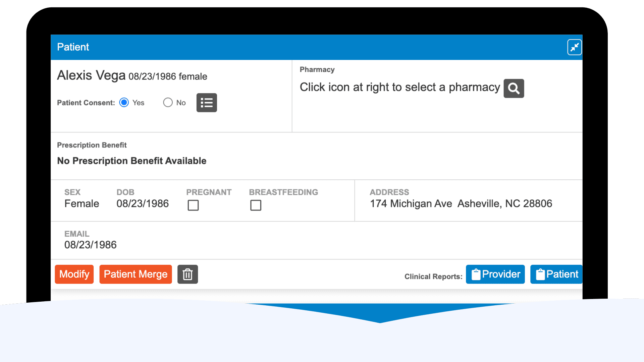Image resolution: width=644 pixels, height=362 pixels.
Task: Delete the patient with the trash icon
Action: tap(187, 274)
